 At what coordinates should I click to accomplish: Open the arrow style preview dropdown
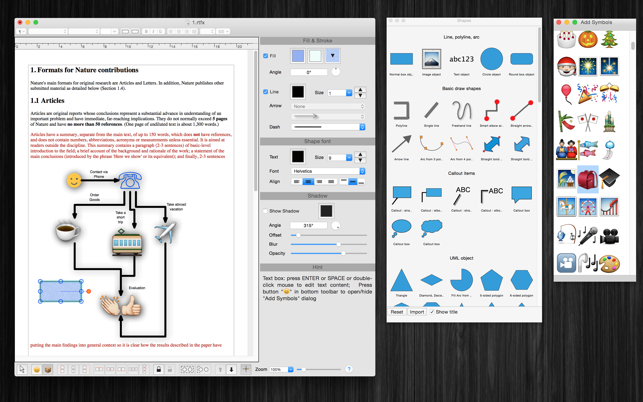[328, 116]
